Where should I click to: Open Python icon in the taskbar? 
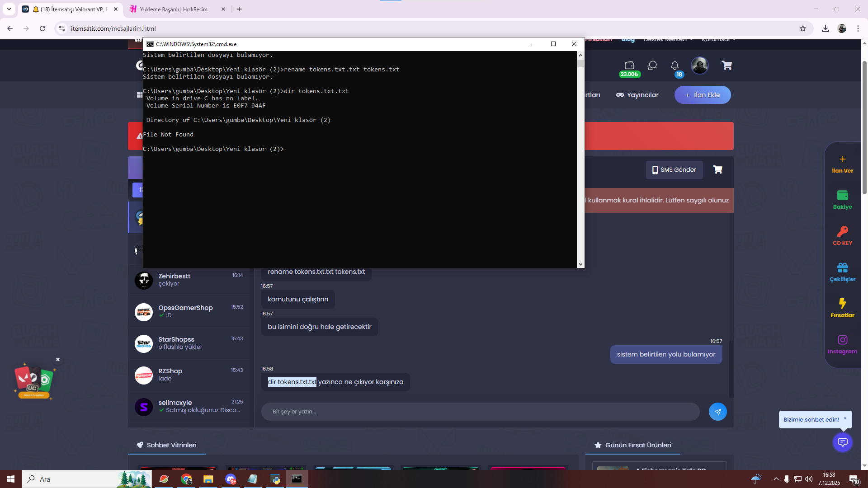[275, 479]
